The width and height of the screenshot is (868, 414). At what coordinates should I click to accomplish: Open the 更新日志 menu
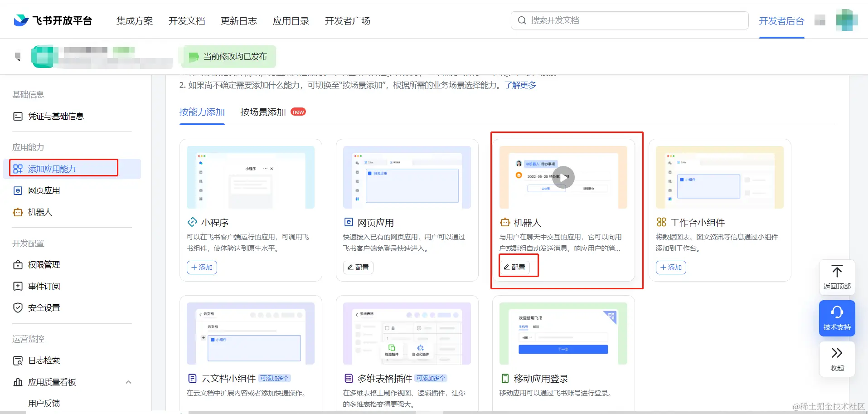tap(239, 21)
